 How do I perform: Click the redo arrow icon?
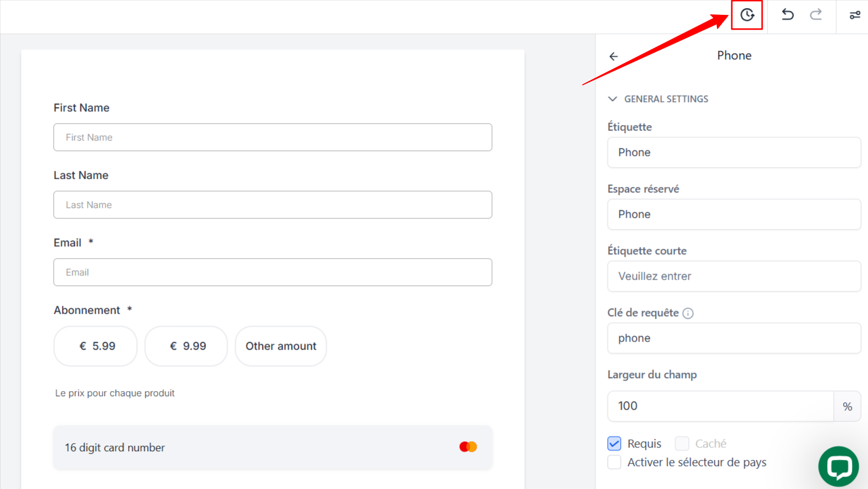coord(816,14)
